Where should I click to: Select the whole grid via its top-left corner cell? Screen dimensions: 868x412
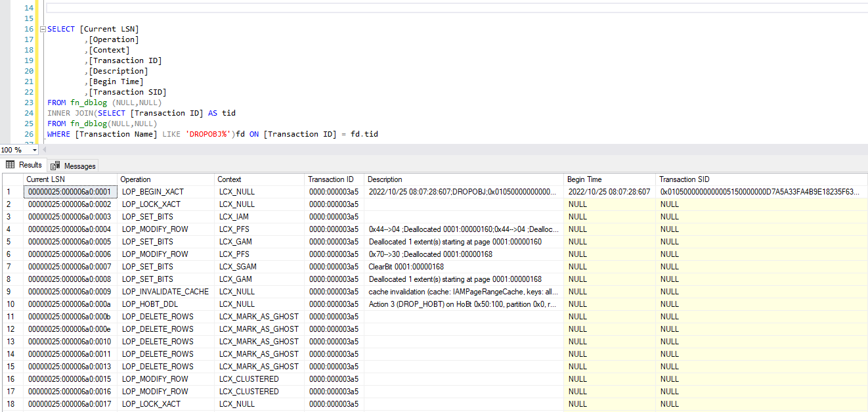pyautogui.click(x=12, y=179)
